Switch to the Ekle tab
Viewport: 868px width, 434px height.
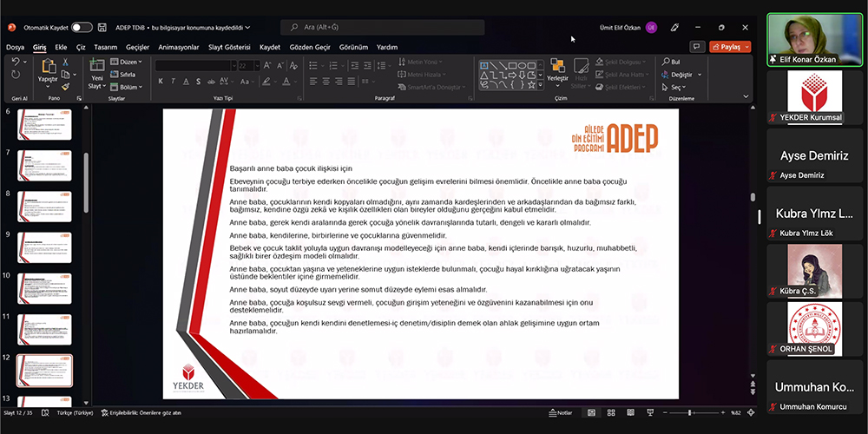(x=61, y=47)
